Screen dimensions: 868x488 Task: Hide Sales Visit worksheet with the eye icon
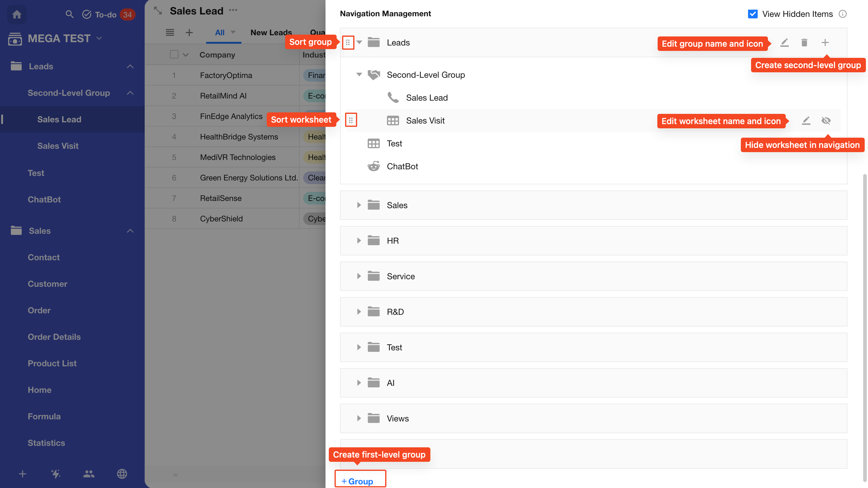coord(826,120)
